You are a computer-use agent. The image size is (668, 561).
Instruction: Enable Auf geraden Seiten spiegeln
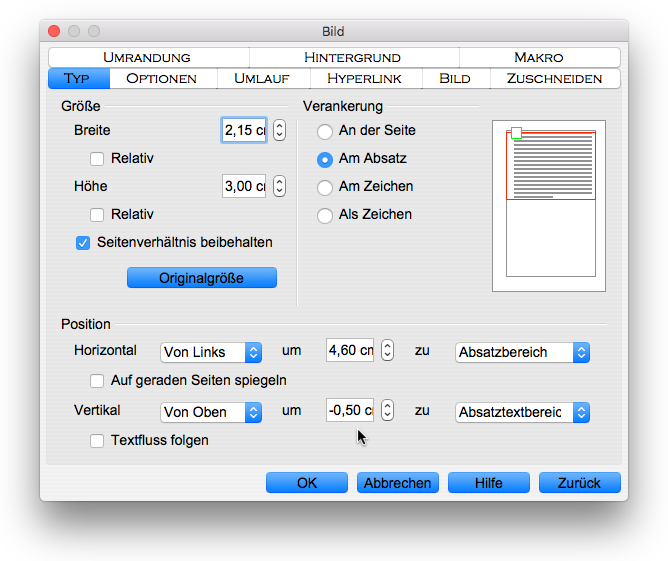point(97,381)
